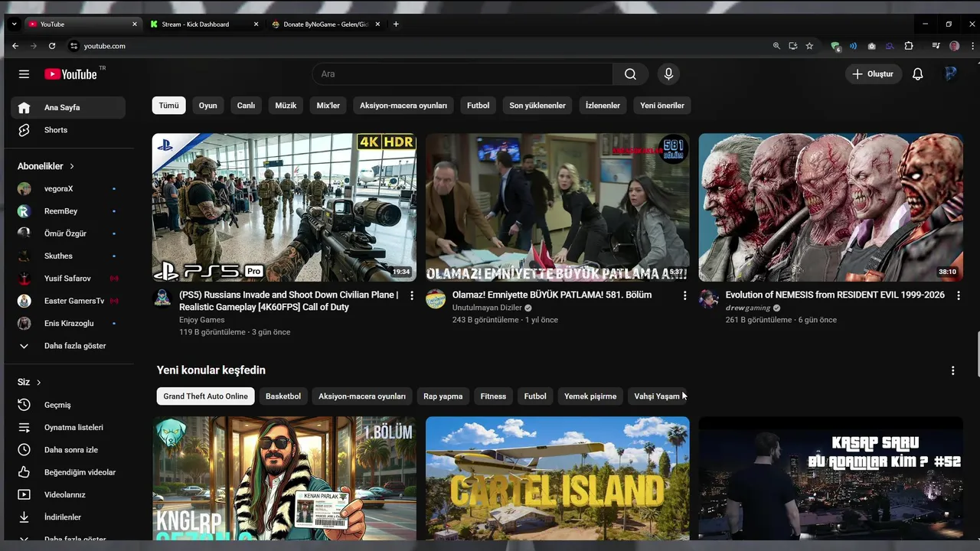
Task: Open the Yeni konular keşfedin options menu
Action: click(952, 370)
